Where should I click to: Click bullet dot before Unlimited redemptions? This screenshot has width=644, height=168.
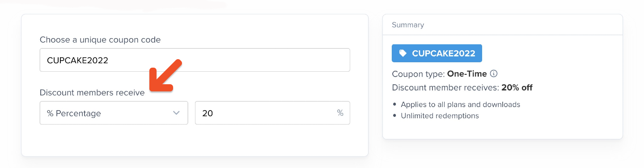(x=394, y=116)
